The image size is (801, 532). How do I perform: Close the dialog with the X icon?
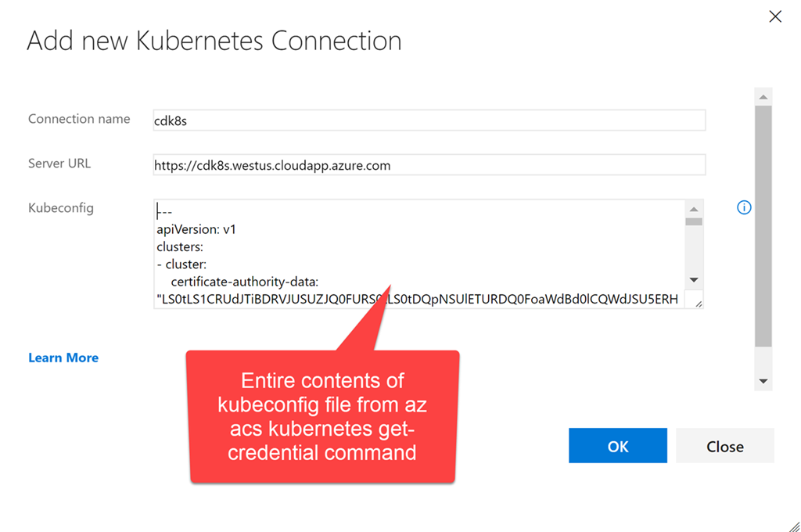775,16
